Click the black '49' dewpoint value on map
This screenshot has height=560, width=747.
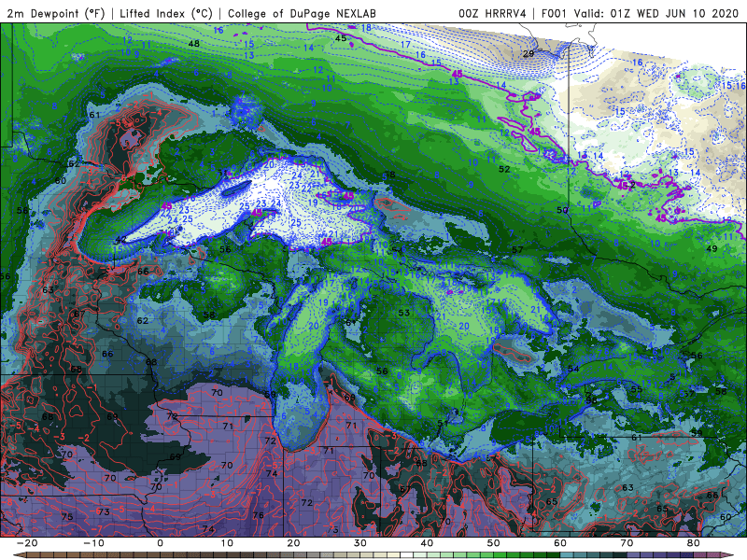pyautogui.click(x=712, y=248)
